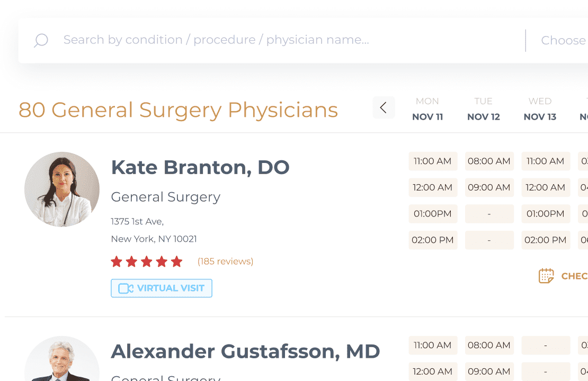The width and height of the screenshot is (588, 381).
Task: Select the Tue Nov 12 date column
Action: pos(483,109)
